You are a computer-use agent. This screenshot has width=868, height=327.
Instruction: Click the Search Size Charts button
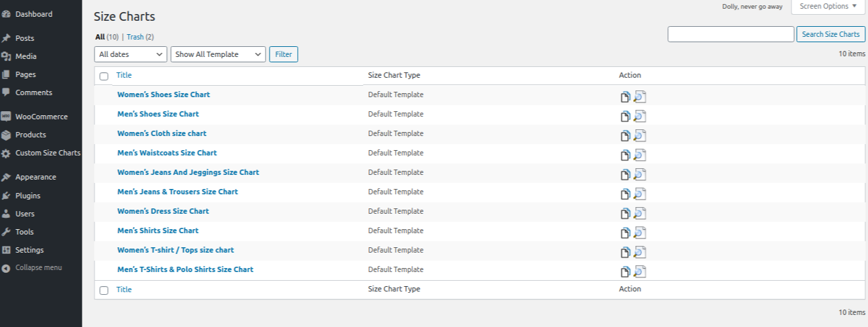coord(830,34)
